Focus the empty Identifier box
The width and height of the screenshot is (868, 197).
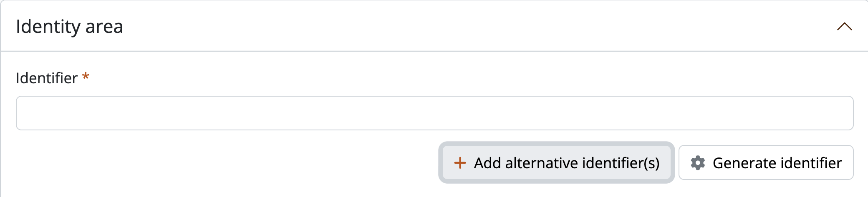point(434,113)
